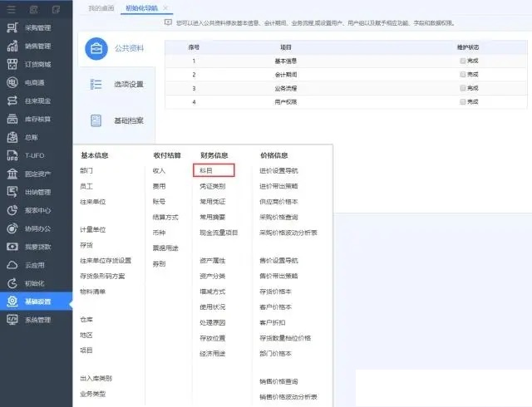Open 电商通 icon in sidebar

(x=12, y=82)
